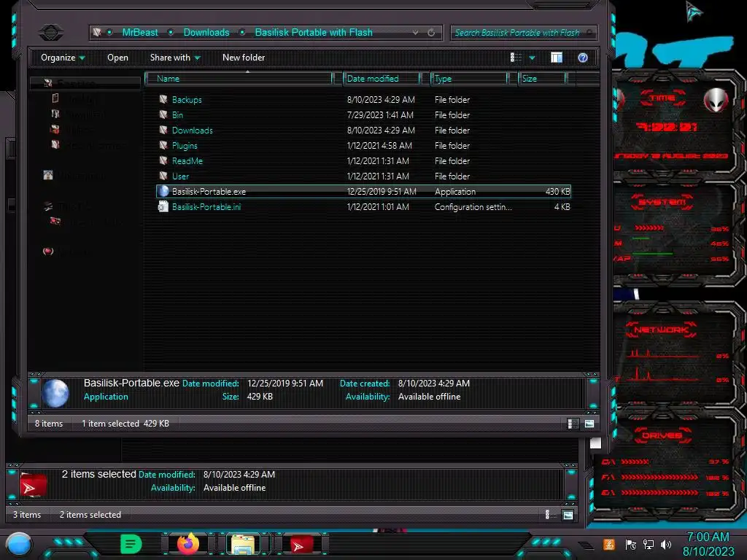Click the orange Java tray icon
Screen dimensions: 747x560
(x=609, y=545)
